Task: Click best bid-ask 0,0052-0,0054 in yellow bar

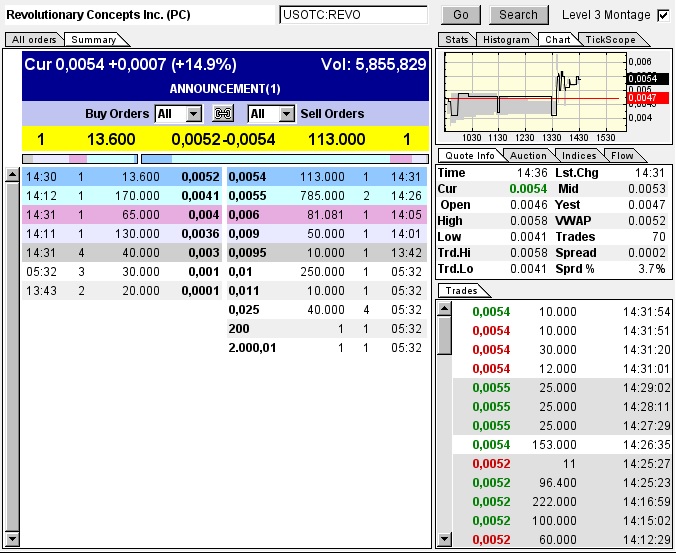Action: click(223, 139)
